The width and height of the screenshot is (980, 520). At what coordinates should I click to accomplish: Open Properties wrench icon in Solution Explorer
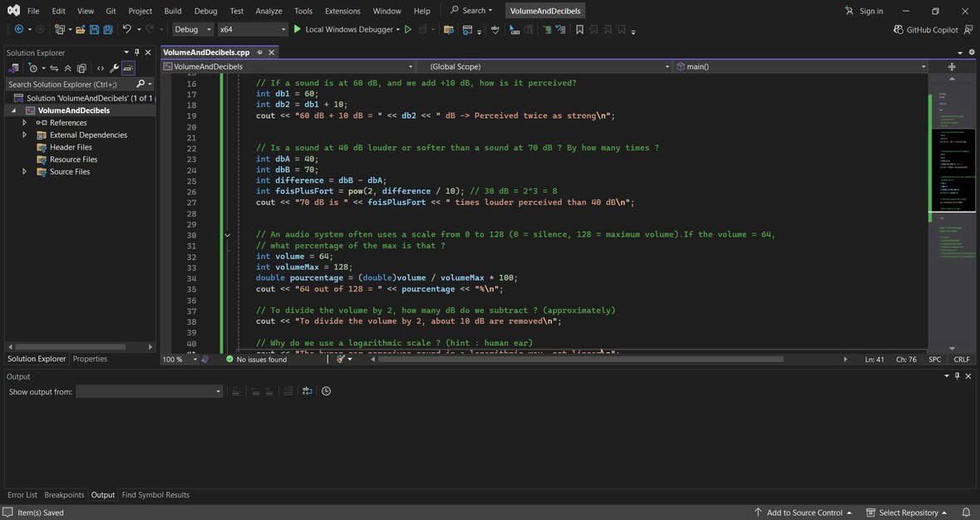coord(114,68)
